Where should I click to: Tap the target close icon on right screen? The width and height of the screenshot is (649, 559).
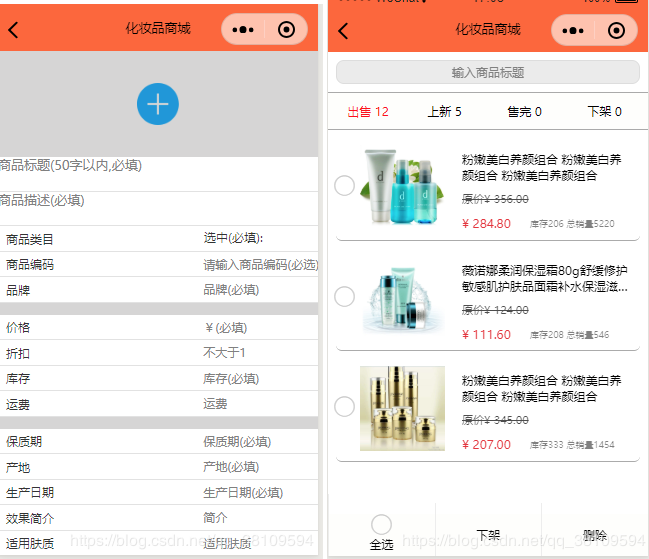[616, 31]
